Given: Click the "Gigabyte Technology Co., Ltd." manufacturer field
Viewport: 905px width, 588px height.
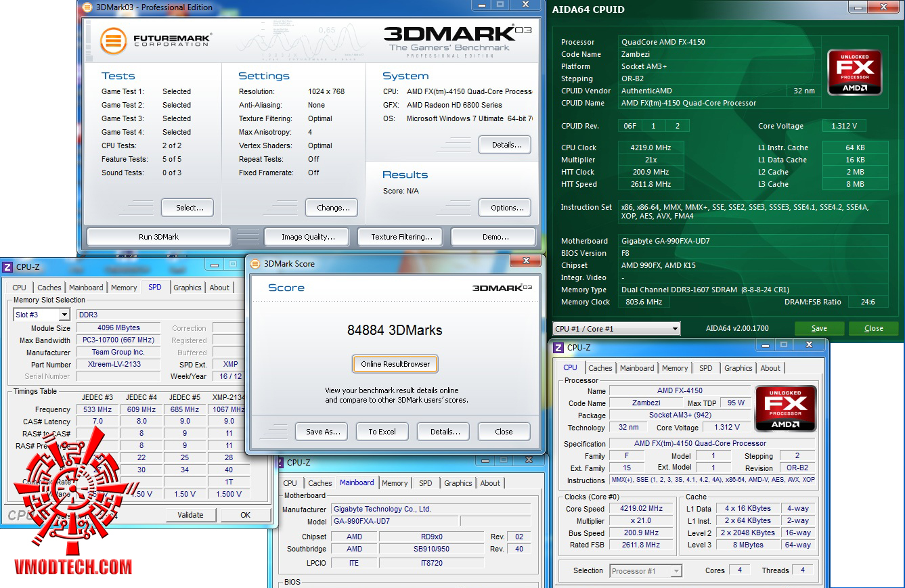Looking at the screenshot, I should (431, 509).
